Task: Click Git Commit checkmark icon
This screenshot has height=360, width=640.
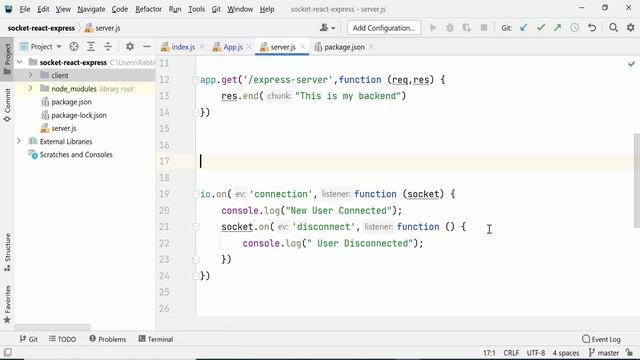Action: tap(541, 28)
